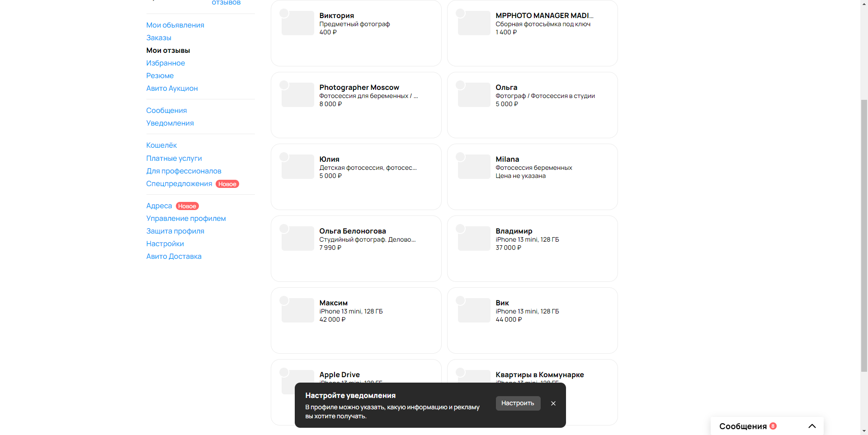
Task: Select the circle on Владимир's card
Action: tap(460, 229)
